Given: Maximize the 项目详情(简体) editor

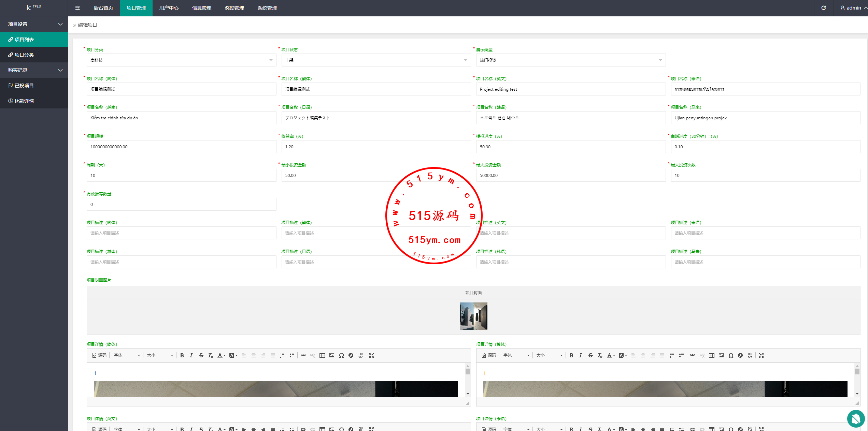Looking at the screenshot, I should pos(372,355).
